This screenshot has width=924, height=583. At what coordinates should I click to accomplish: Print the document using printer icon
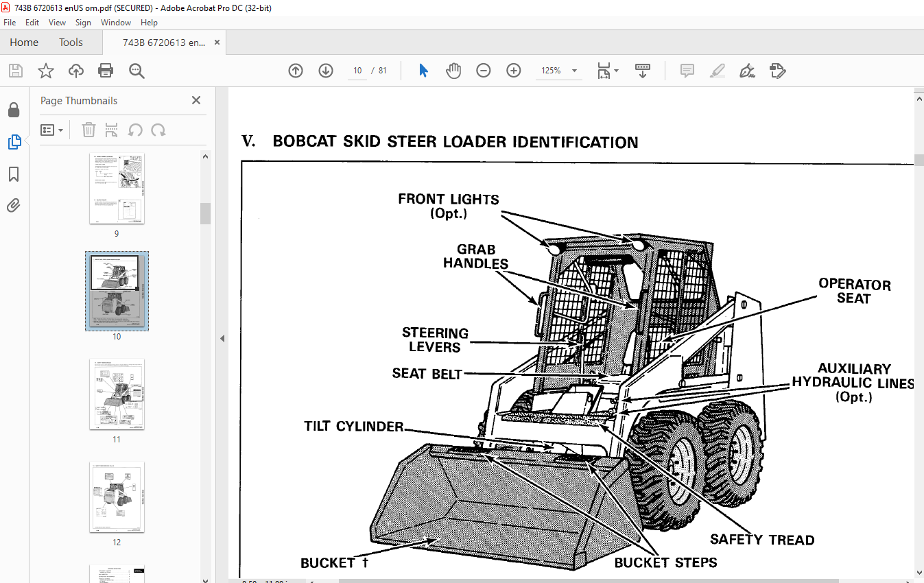point(106,71)
